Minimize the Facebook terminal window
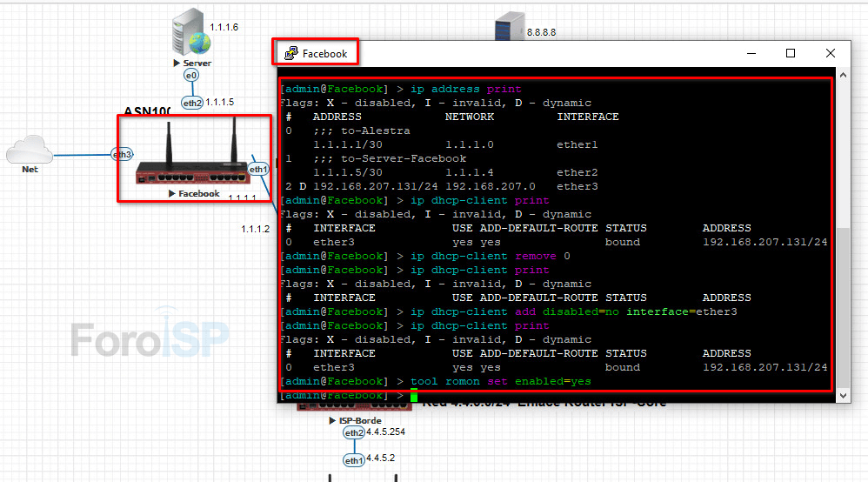 [x=751, y=53]
